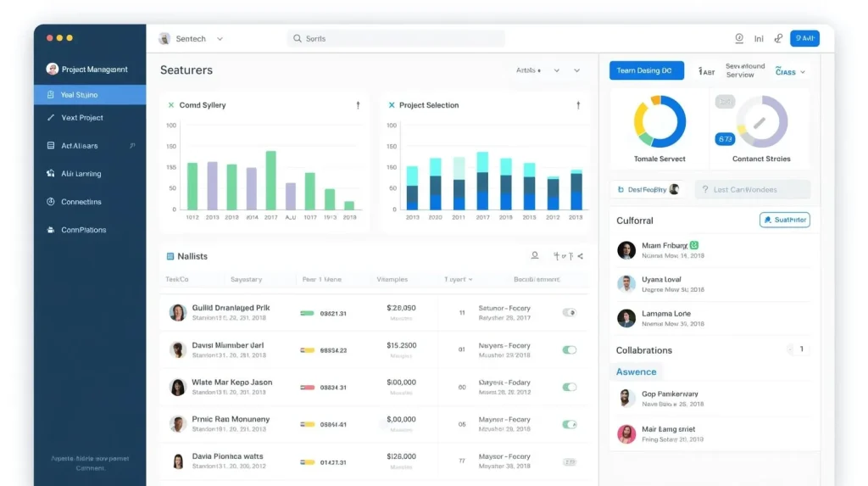
Task: Click the link icon in top bar
Action: (779, 38)
